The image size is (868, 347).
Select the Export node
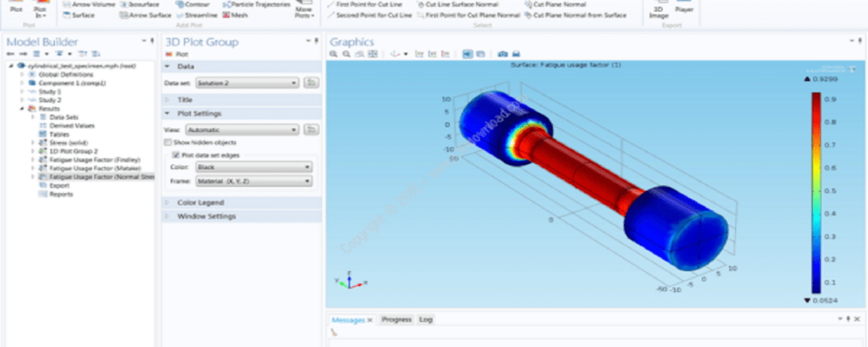coord(59,185)
